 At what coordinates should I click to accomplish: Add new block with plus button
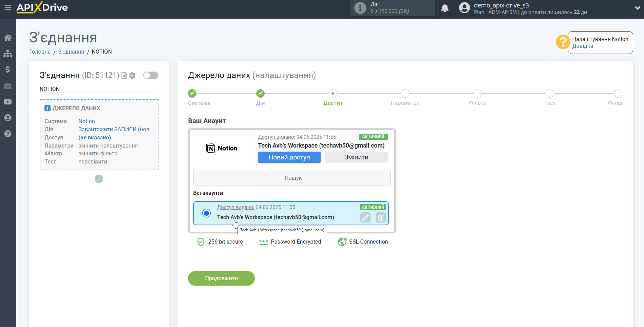[x=99, y=179]
